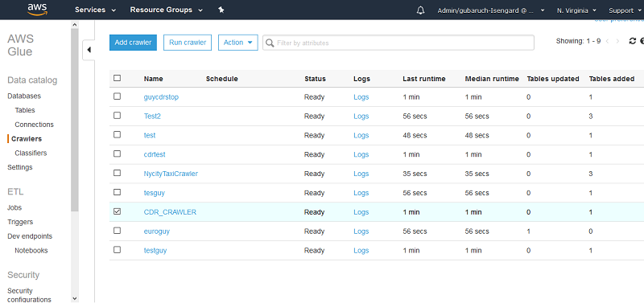Select the Test2 crawler checkbox
The image size is (644, 303).
pos(117,116)
